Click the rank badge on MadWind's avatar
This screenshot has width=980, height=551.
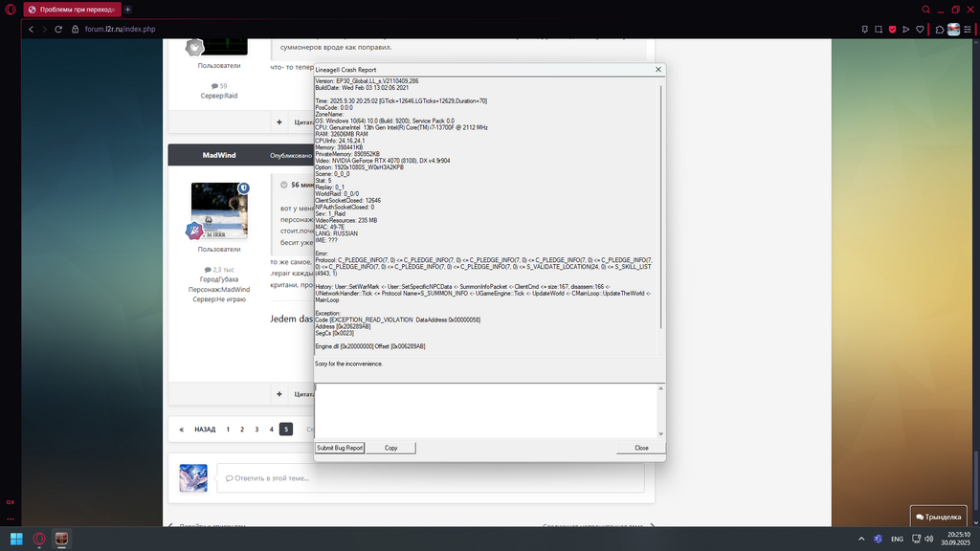click(x=194, y=231)
